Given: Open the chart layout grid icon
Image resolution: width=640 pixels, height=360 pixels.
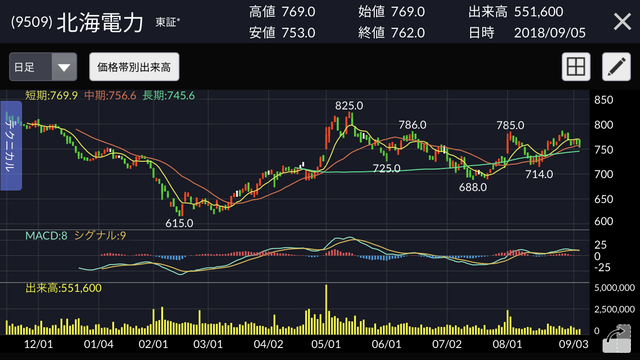Looking at the screenshot, I should (x=576, y=67).
